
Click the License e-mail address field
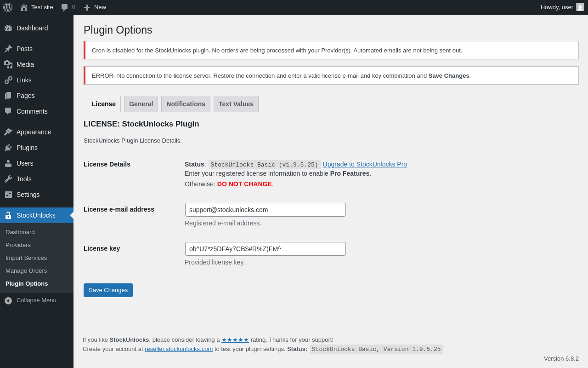coord(266,210)
